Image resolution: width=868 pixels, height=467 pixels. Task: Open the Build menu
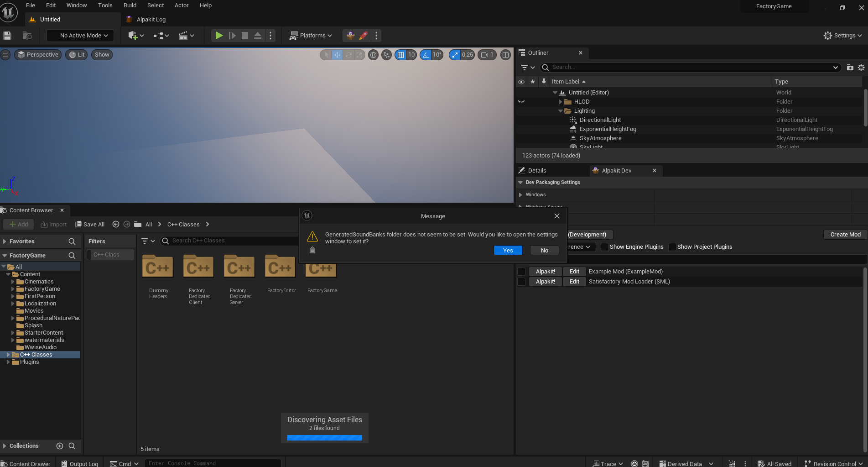(x=130, y=5)
